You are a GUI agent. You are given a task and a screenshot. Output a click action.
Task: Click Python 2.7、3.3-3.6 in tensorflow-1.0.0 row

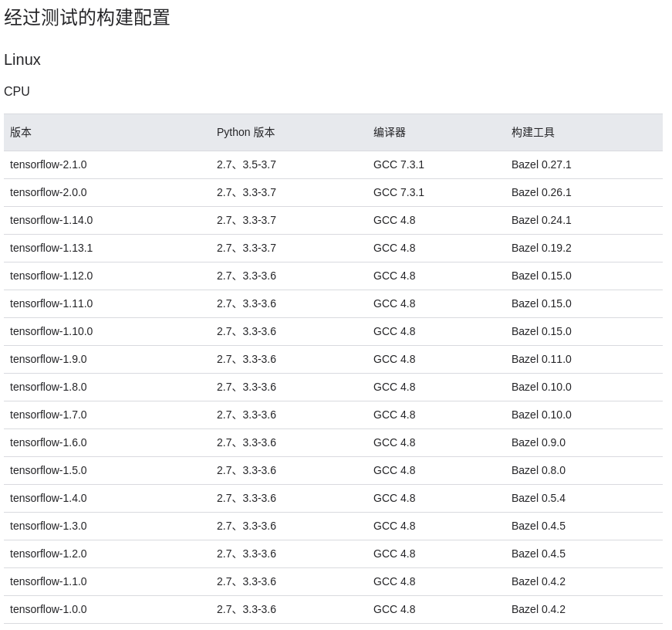click(x=246, y=609)
